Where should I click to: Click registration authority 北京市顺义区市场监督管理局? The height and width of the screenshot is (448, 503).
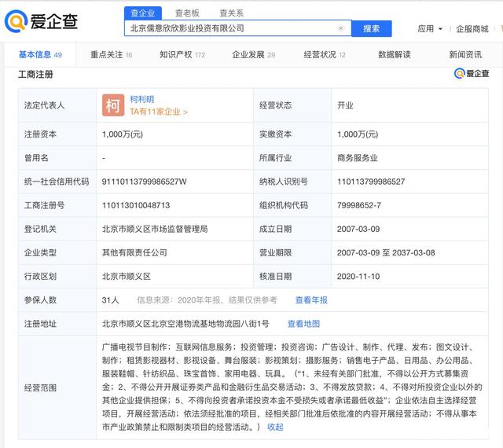point(155,229)
